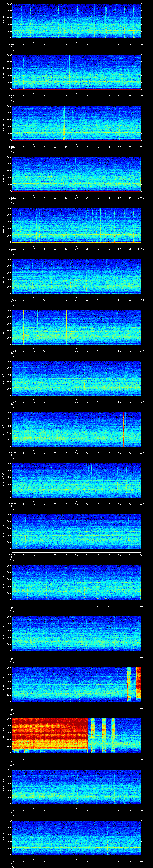
Task: Click the "29:00" end time label
Action: (141, 657)
